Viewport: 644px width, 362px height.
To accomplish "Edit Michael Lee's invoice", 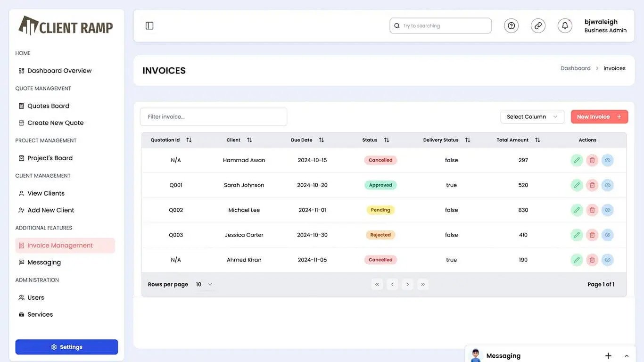I will (x=577, y=210).
